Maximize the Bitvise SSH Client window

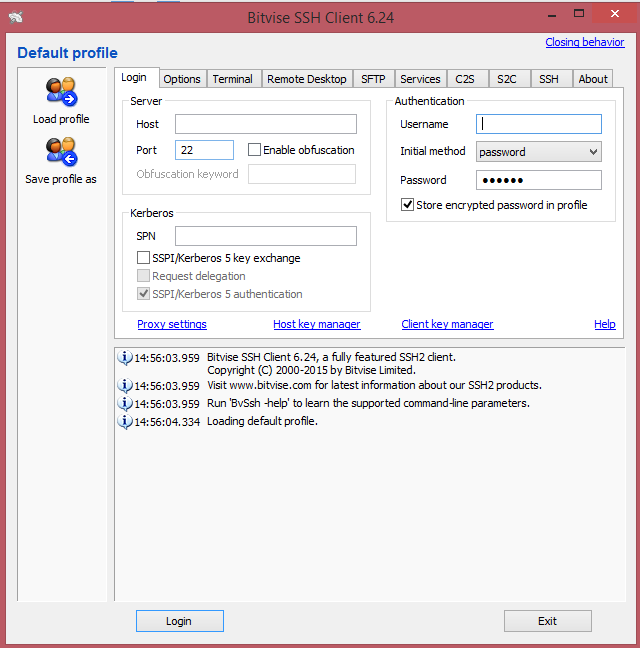coord(579,14)
